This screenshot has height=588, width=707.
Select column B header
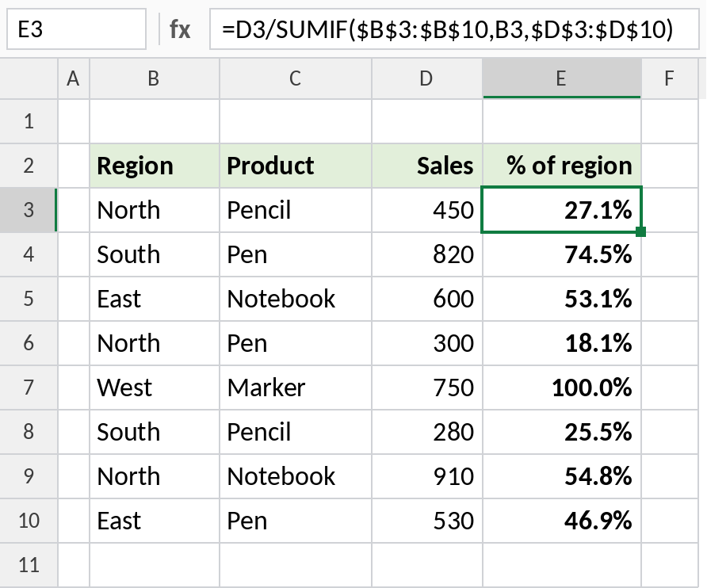155,78
